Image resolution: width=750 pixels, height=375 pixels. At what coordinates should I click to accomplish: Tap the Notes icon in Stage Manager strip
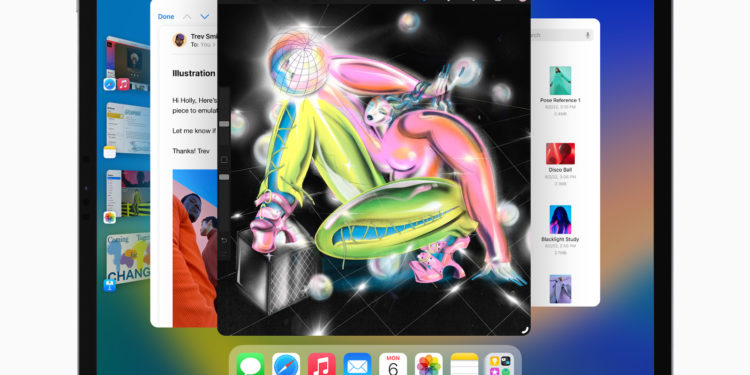pos(110,152)
